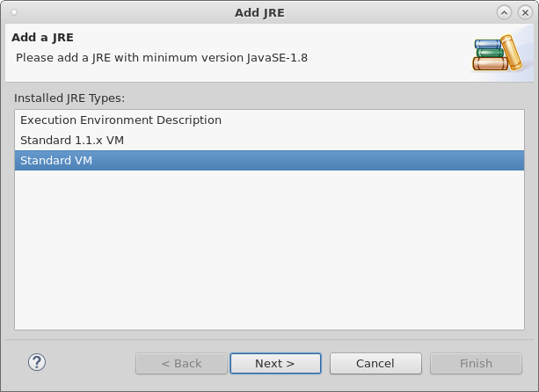Click the bold Add a JRE heading
This screenshot has width=539, height=392.
42,38
